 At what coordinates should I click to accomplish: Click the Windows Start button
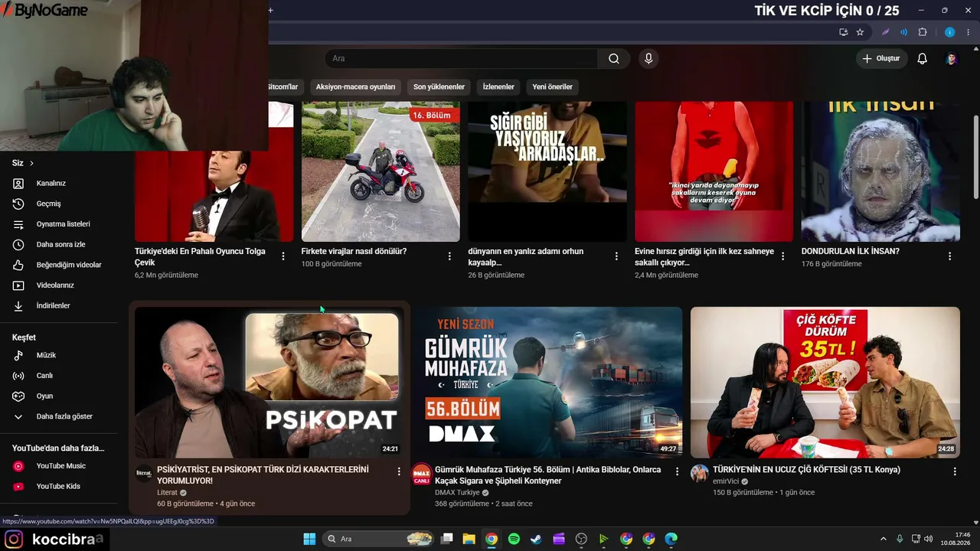tap(309, 539)
